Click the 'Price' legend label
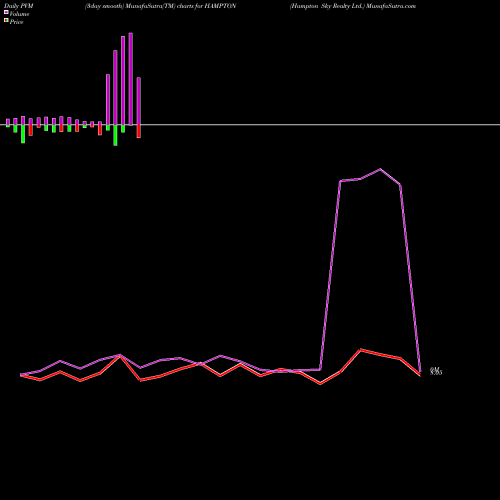500x500 pixels. [16, 22]
